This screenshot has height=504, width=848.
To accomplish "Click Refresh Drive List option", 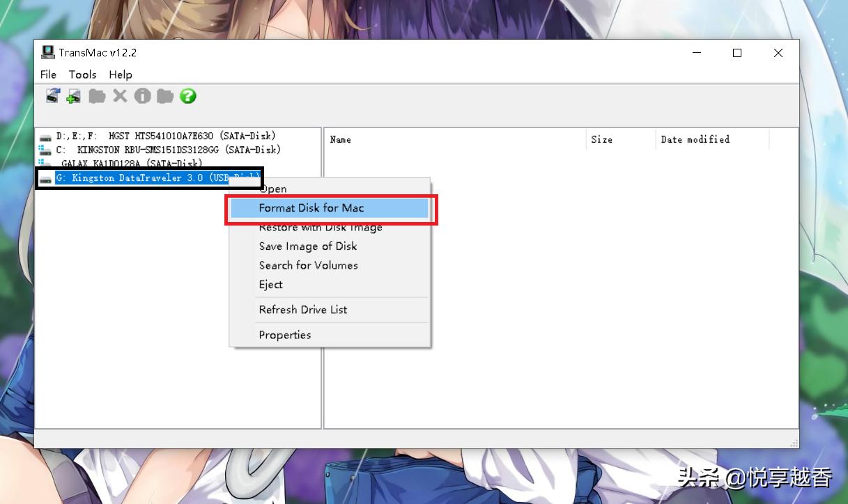I will click(302, 309).
